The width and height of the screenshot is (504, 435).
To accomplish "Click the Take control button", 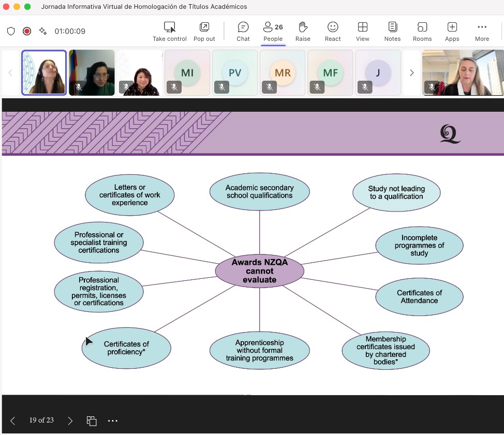I will click(x=169, y=32).
